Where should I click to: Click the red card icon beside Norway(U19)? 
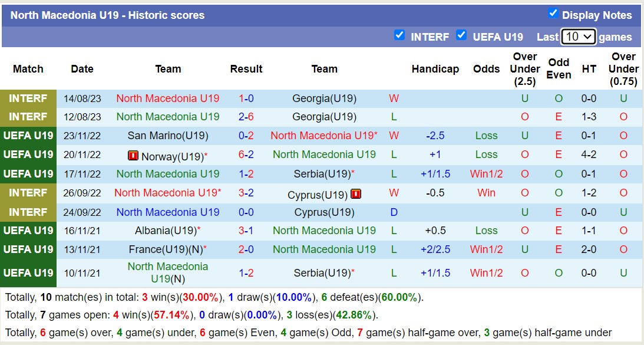(133, 156)
